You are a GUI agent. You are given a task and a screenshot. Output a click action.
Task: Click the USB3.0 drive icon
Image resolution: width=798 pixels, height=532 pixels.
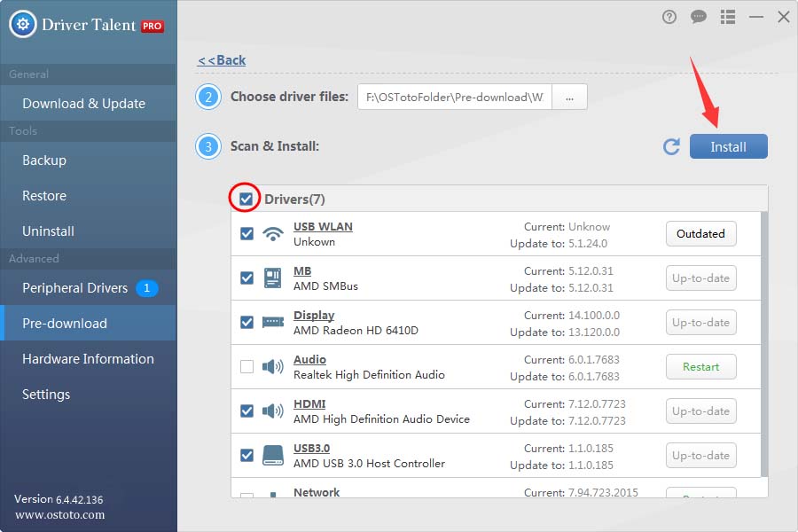click(x=273, y=455)
